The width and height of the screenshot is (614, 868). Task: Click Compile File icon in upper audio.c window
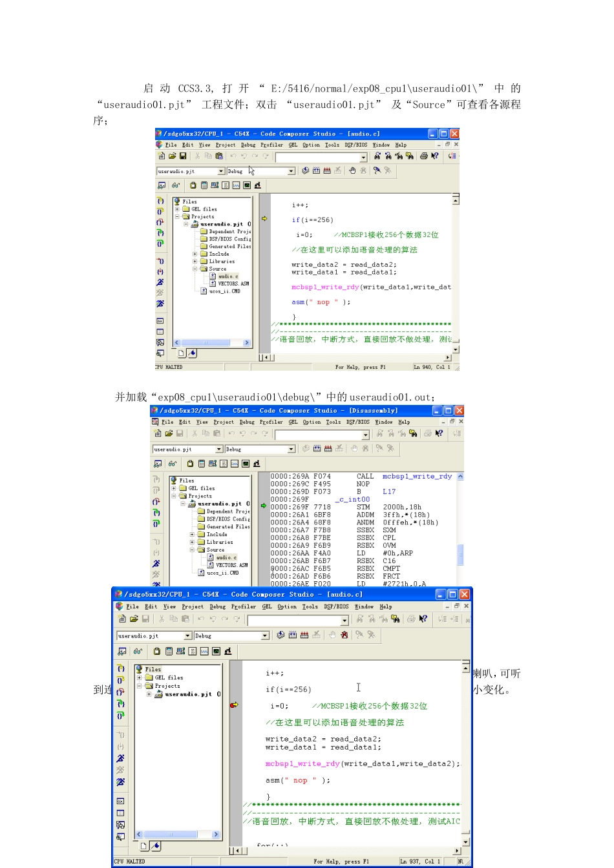(x=305, y=170)
